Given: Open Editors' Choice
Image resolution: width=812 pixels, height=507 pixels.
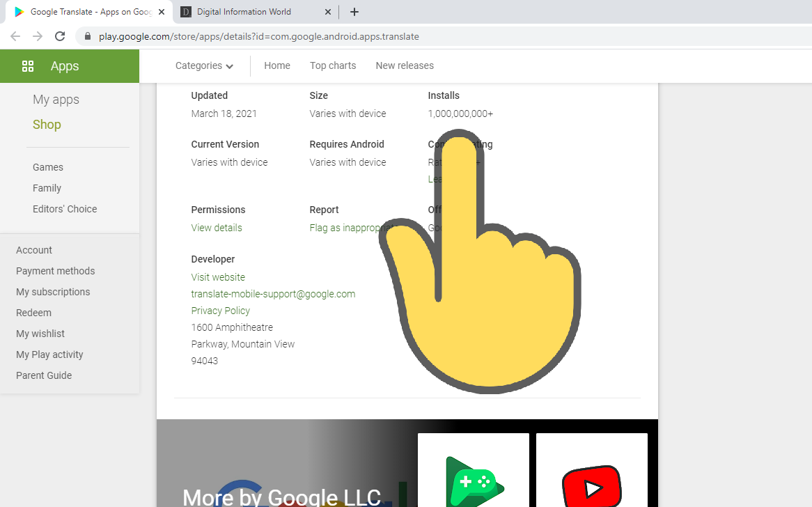Looking at the screenshot, I should [x=65, y=209].
